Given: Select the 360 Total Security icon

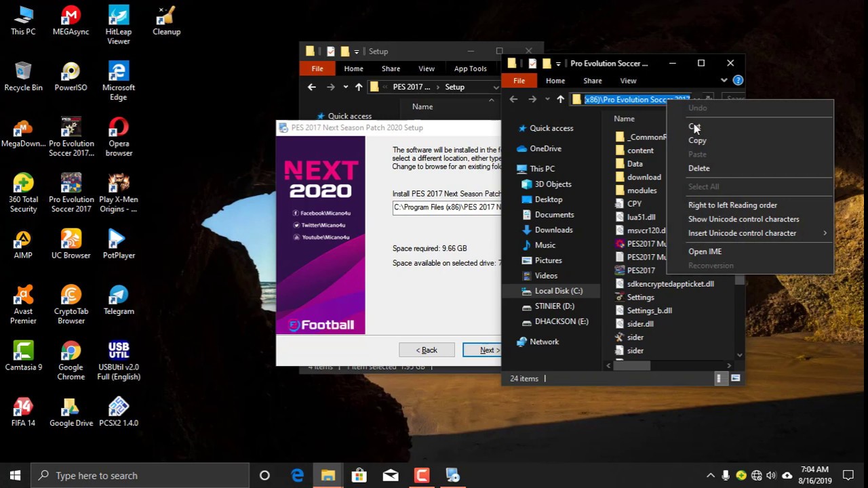Looking at the screenshot, I should pyautogui.click(x=23, y=193).
